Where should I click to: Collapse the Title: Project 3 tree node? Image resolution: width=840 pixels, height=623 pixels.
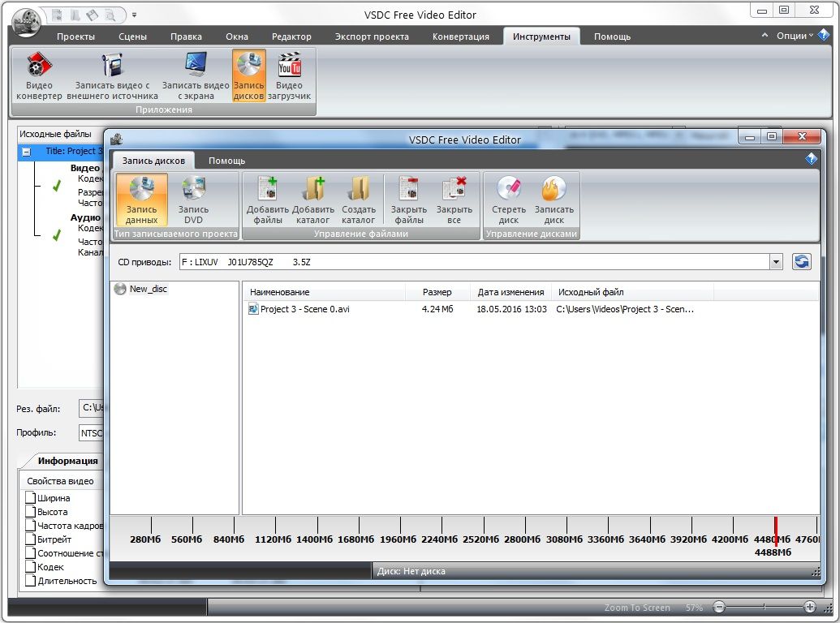tap(26, 152)
